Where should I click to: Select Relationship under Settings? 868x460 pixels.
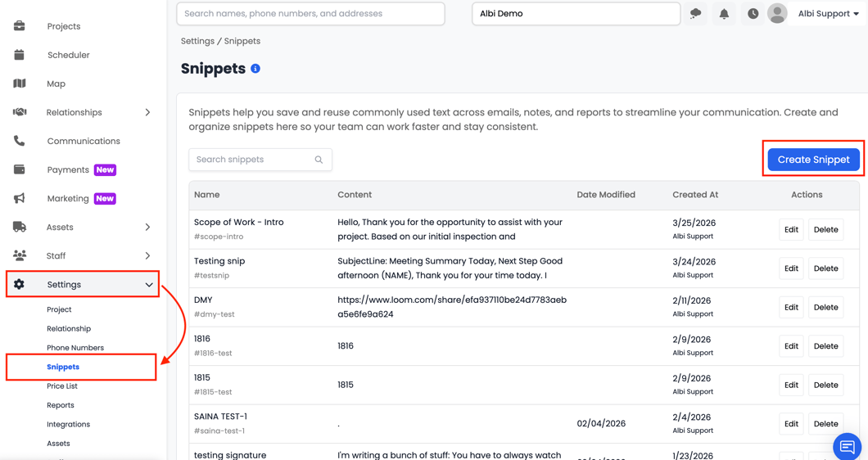tap(69, 328)
